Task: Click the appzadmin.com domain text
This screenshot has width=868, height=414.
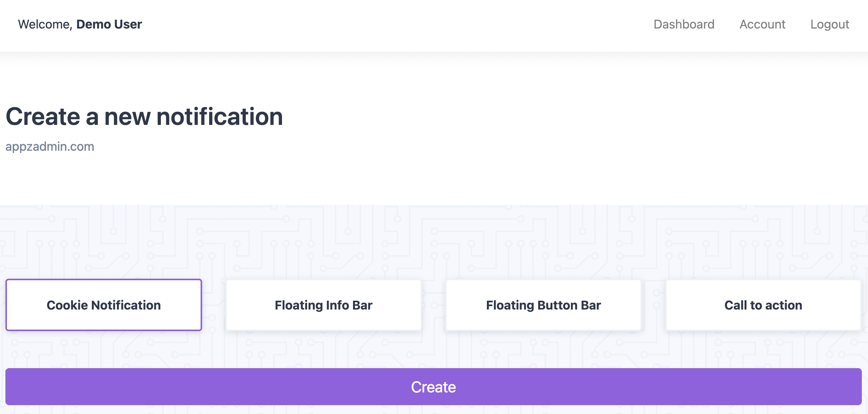Action: click(x=50, y=146)
